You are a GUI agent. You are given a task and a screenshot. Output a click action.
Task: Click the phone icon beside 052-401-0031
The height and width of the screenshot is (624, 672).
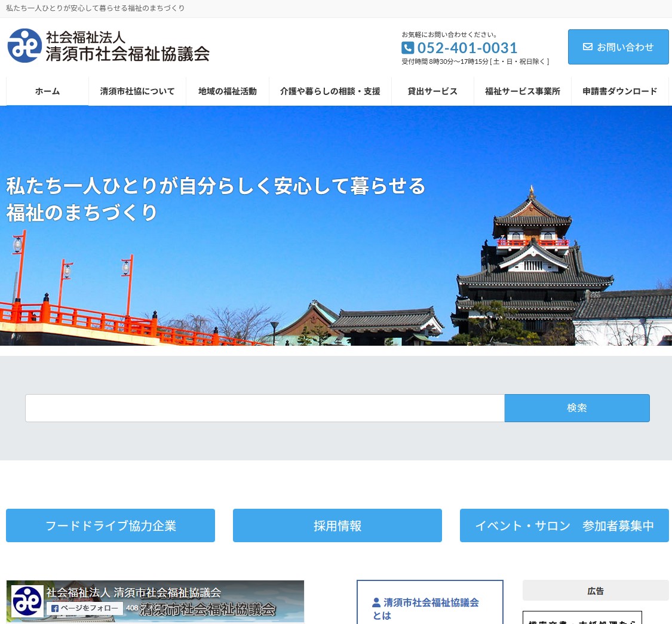[407, 48]
